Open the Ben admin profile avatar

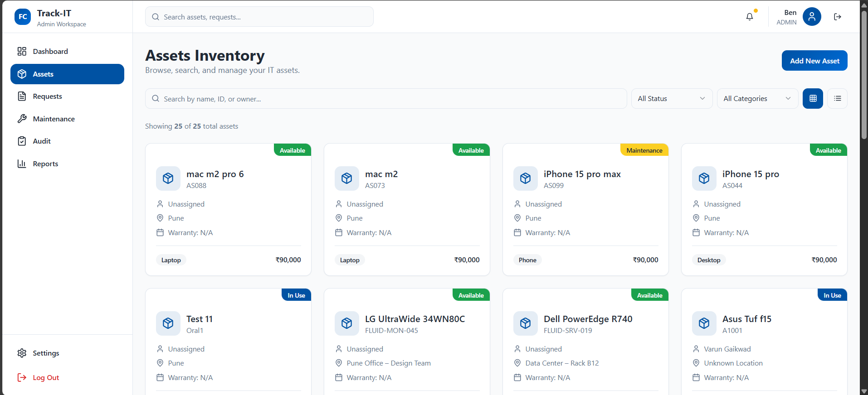click(812, 17)
